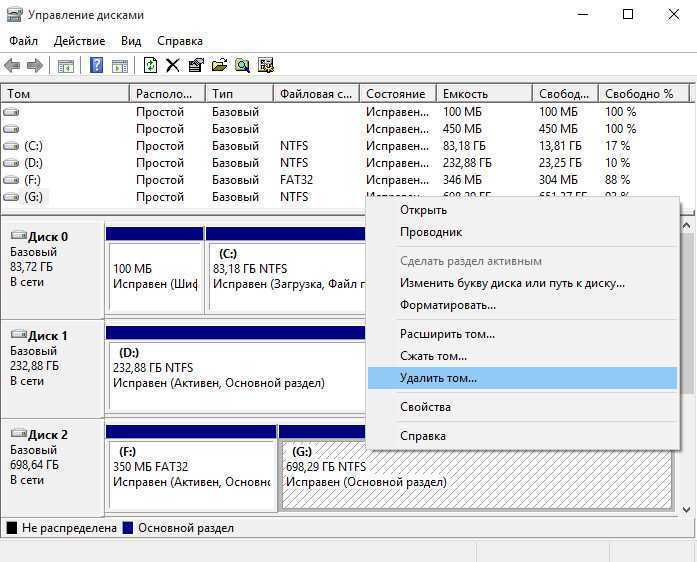Click the 88 % free percentage cell
This screenshot has height=562, width=697.
[x=617, y=180]
